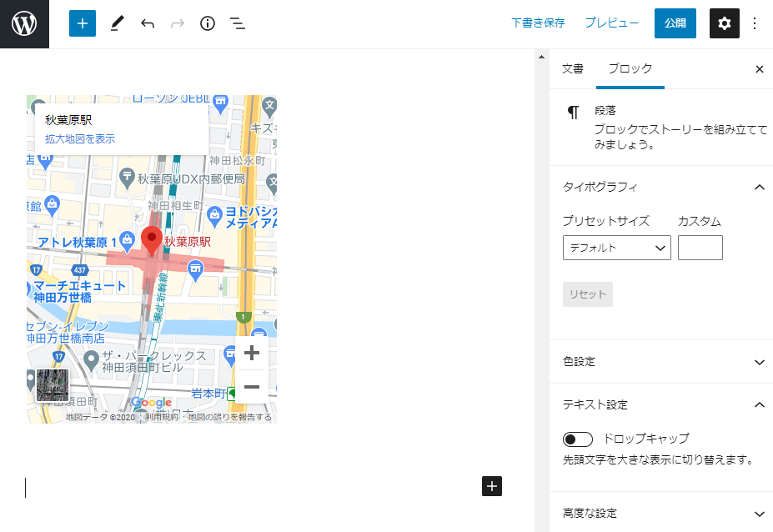This screenshot has height=532, width=773.
Task: Open 拡大地図を表示 link
Action: pyautogui.click(x=80, y=139)
